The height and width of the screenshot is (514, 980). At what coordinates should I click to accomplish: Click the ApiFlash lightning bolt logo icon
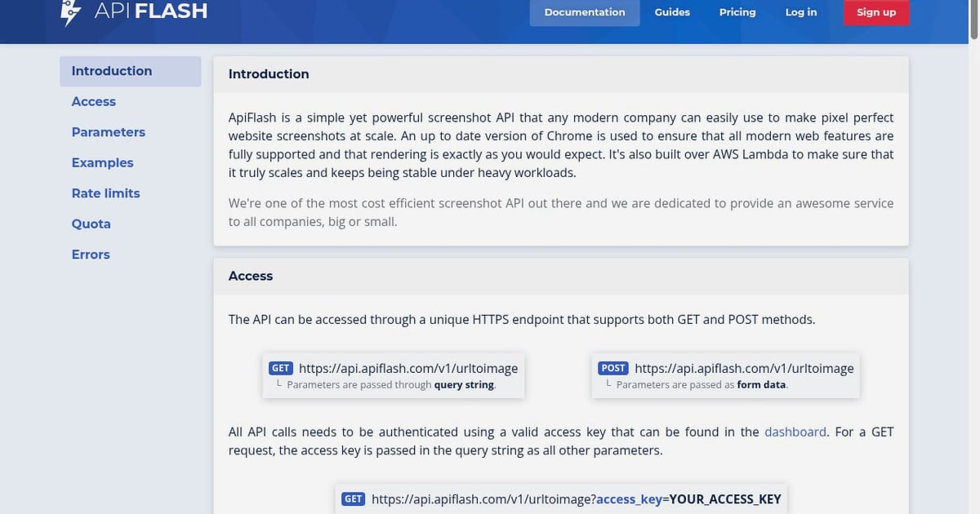point(72,12)
